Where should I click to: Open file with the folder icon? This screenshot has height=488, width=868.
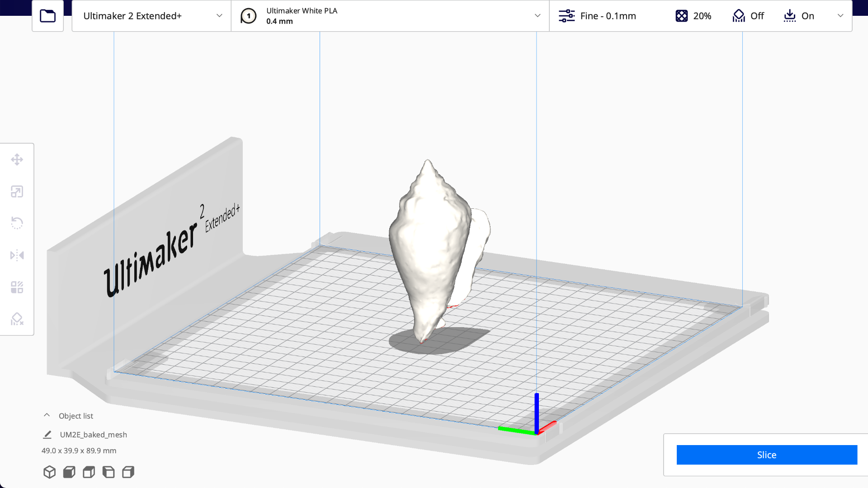(x=47, y=16)
